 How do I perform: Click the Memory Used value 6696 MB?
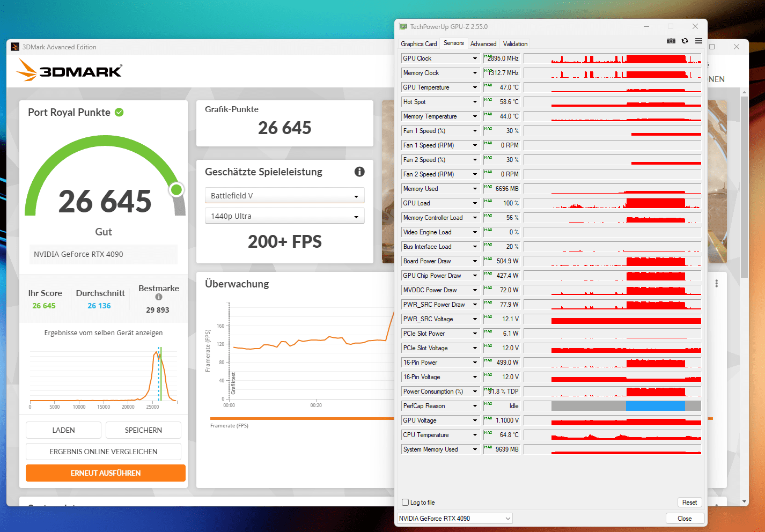[507, 189]
